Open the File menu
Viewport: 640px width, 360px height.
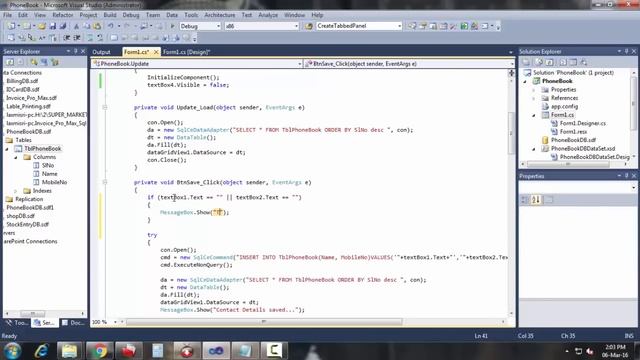tap(8, 15)
